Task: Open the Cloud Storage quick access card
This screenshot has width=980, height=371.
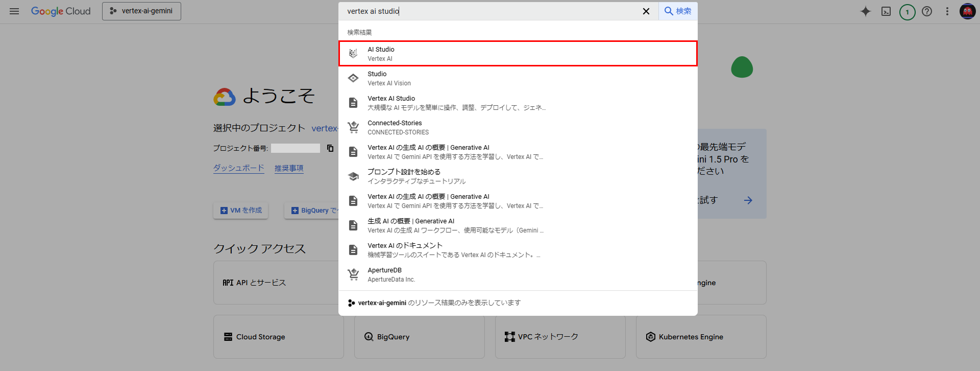Action: point(279,337)
